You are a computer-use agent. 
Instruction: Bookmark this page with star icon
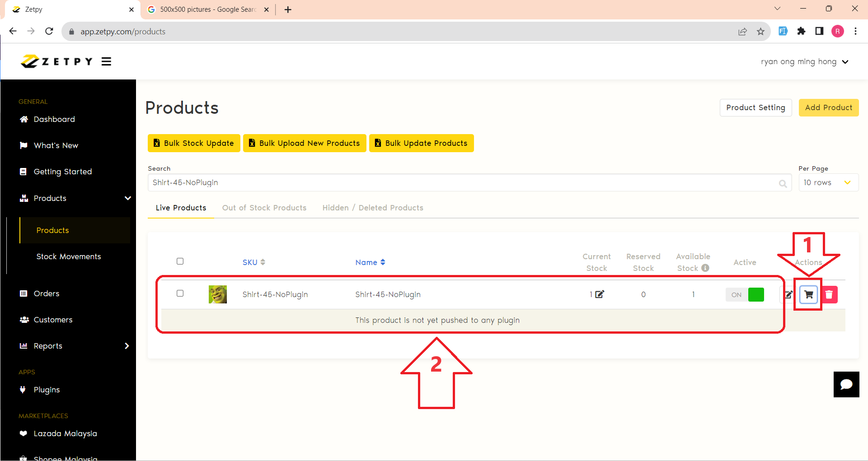tap(760, 32)
